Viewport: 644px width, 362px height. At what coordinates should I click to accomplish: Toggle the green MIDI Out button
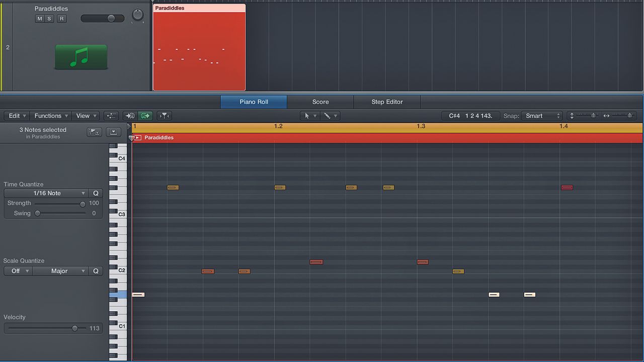pyautogui.click(x=145, y=116)
